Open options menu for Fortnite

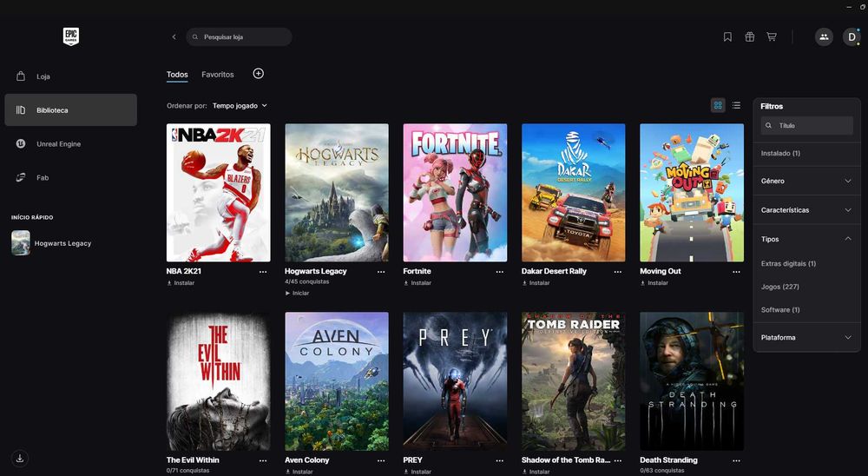tap(499, 272)
